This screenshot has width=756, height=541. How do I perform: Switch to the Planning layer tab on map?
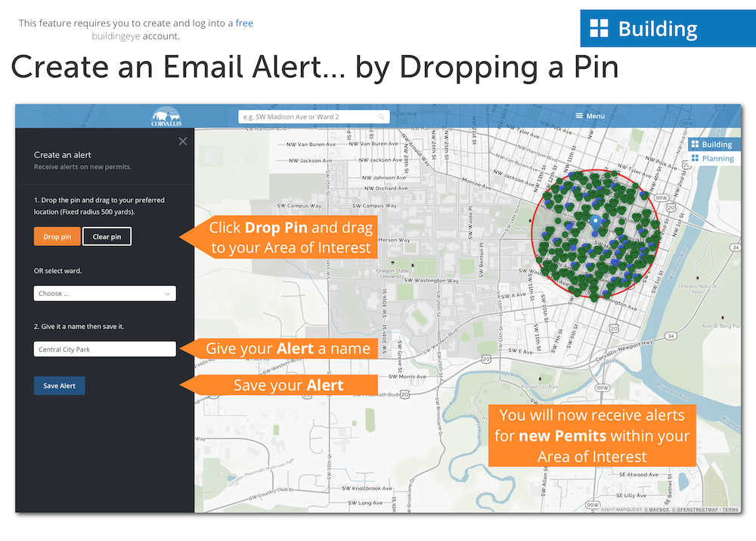[713, 158]
